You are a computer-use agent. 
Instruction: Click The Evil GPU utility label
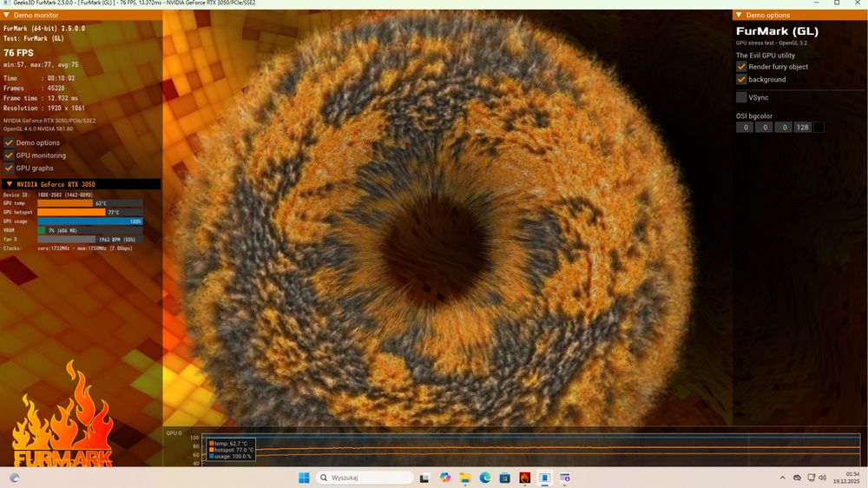coord(765,56)
